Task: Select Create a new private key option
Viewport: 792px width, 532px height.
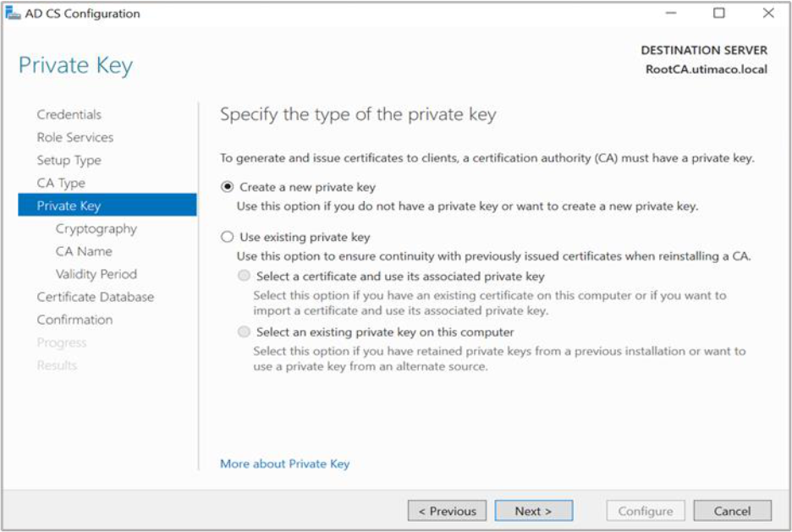Action: 228,187
